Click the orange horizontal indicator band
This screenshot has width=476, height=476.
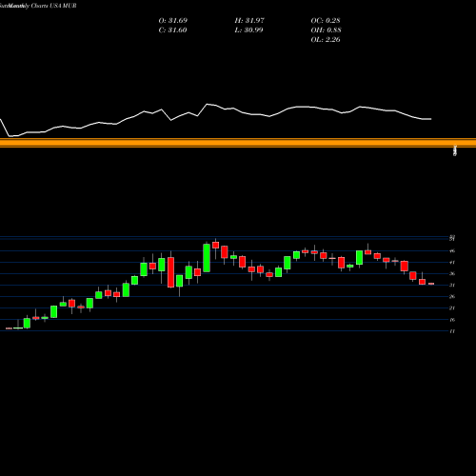[238, 143]
